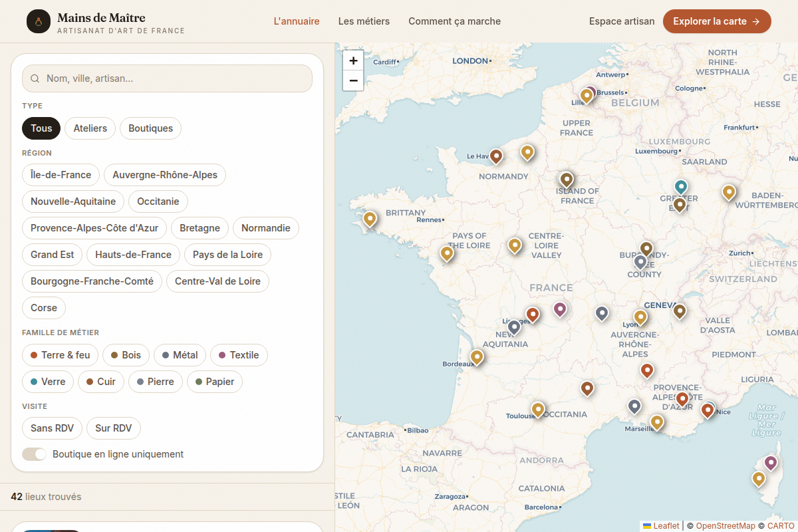
Task: Select the grey marker in Burgundy
Action: (x=640, y=263)
